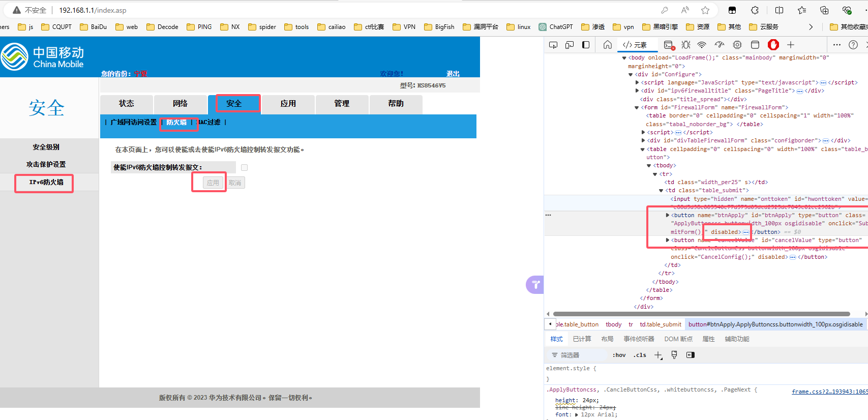Collapse the tbody element node
This screenshot has width=868, height=420.
649,166
